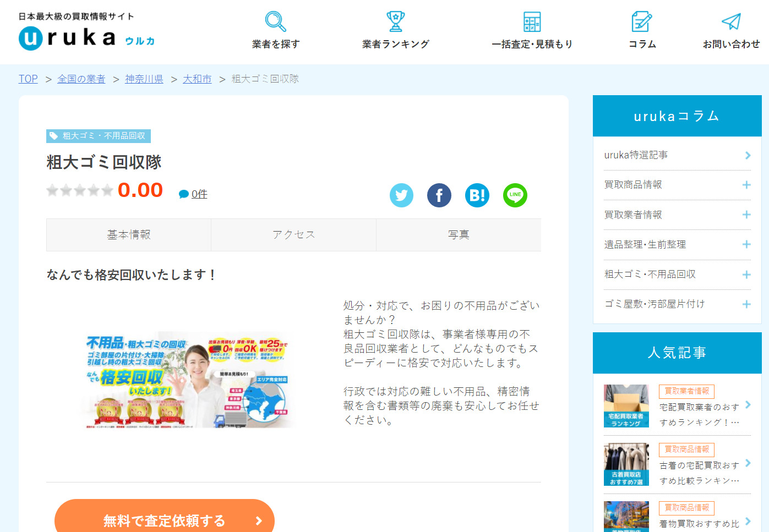Open uruka特選記事 chevron arrow
Screen dimensions: 769x532
coord(748,155)
